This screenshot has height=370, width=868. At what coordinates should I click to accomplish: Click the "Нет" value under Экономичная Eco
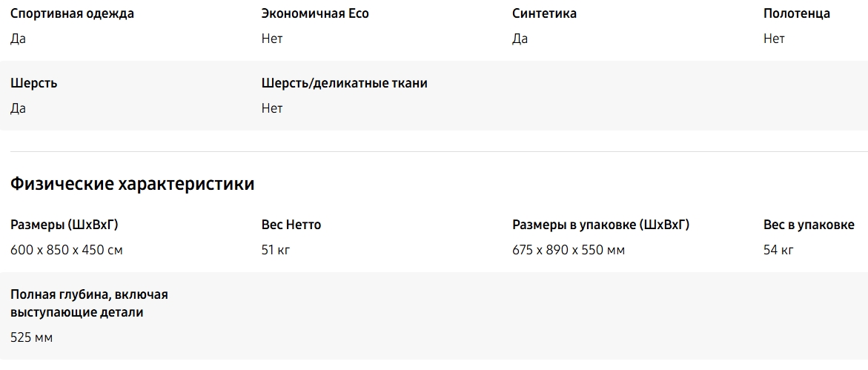[x=272, y=39]
